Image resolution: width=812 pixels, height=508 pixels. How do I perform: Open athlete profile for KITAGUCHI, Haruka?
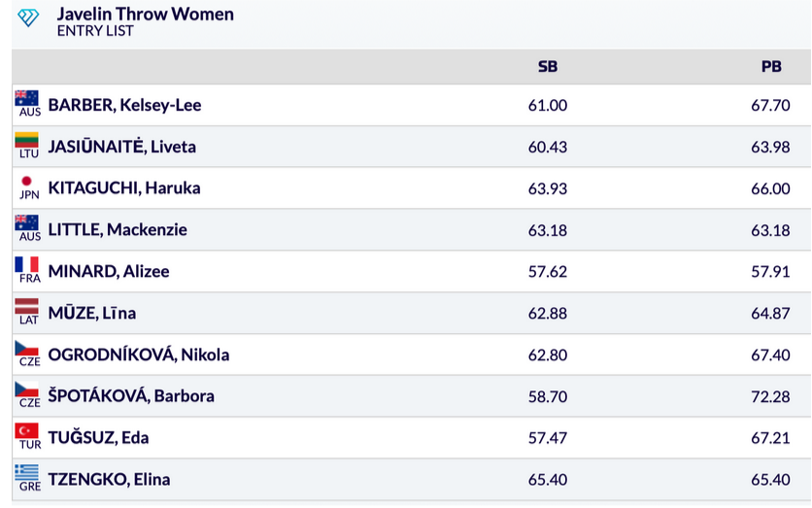pyautogui.click(x=124, y=188)
